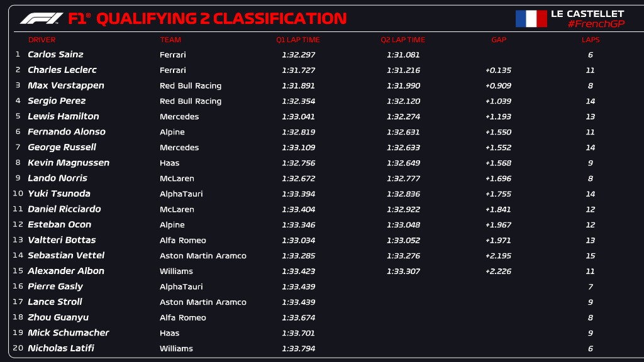The image size is (644, 362).
Task: Click the #FrenchGP hashtag
Action: pyautogui.click(x=596, y=24)
